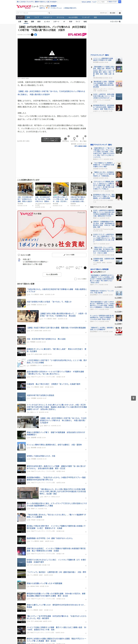Open the オリジナル navigation tab
This screenshot has height=644, width=138.
coord(60,17)
